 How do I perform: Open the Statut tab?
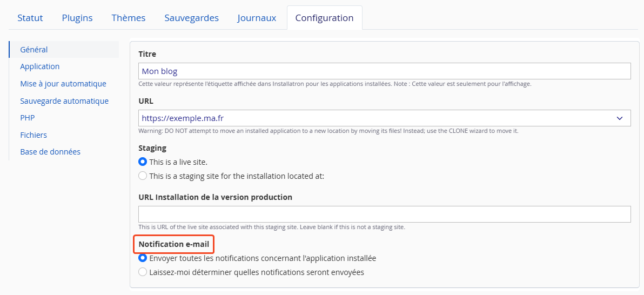click(30, 18)
